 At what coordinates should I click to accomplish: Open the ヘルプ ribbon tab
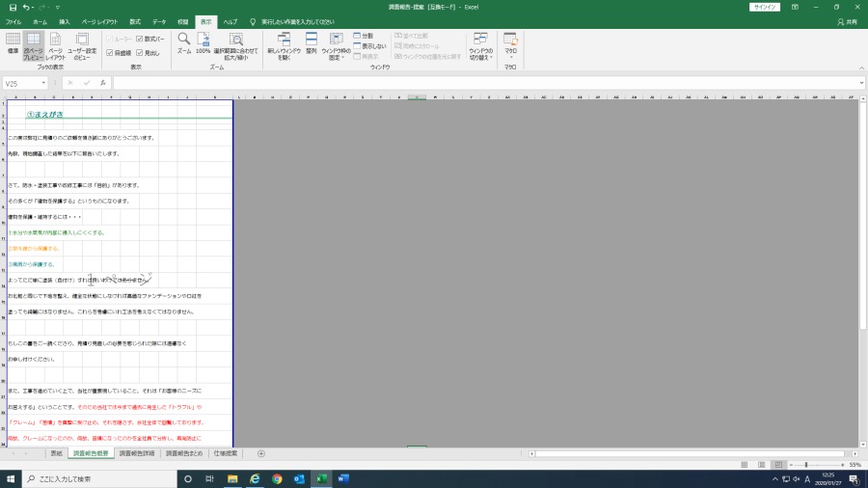[231, 22]
